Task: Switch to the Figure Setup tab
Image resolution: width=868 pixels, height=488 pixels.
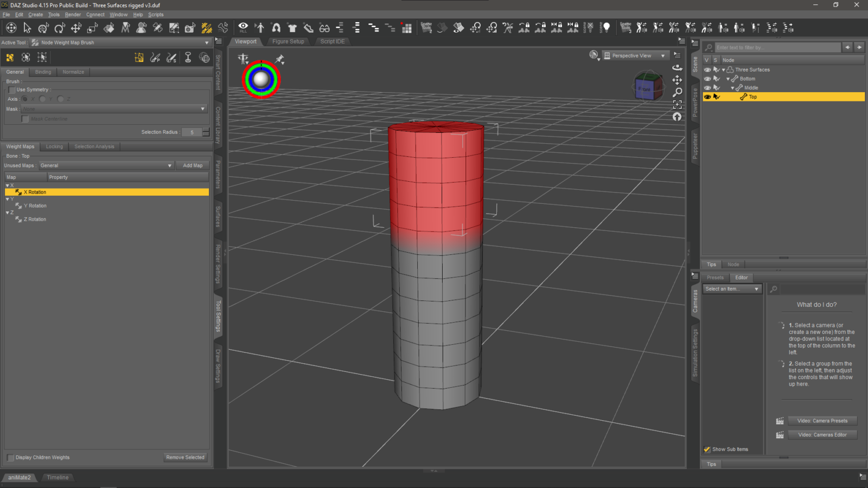Action: pos(288,41)
